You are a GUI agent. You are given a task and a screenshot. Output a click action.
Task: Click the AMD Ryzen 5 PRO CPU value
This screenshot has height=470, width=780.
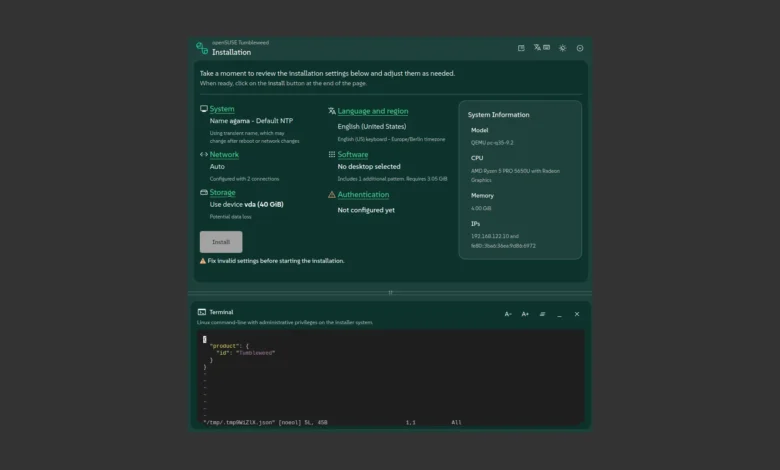pyautogui.click(x=515, y=176)
